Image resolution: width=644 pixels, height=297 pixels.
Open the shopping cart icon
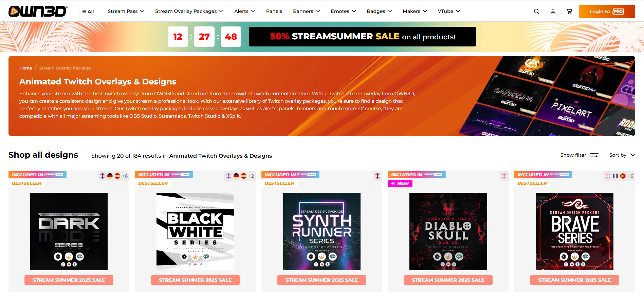(x=569, y=12)
